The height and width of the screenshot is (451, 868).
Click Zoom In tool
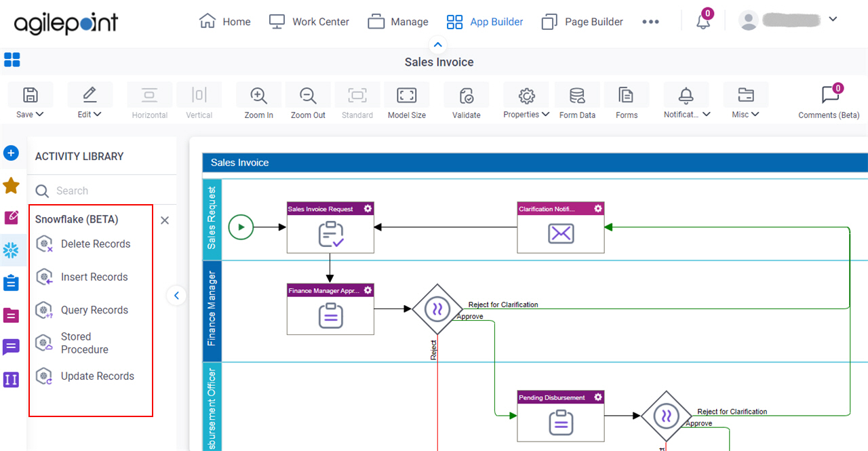258,102
